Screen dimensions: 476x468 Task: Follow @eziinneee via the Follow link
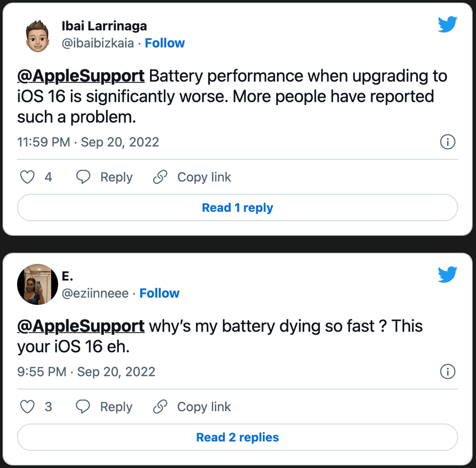[159, 293]
